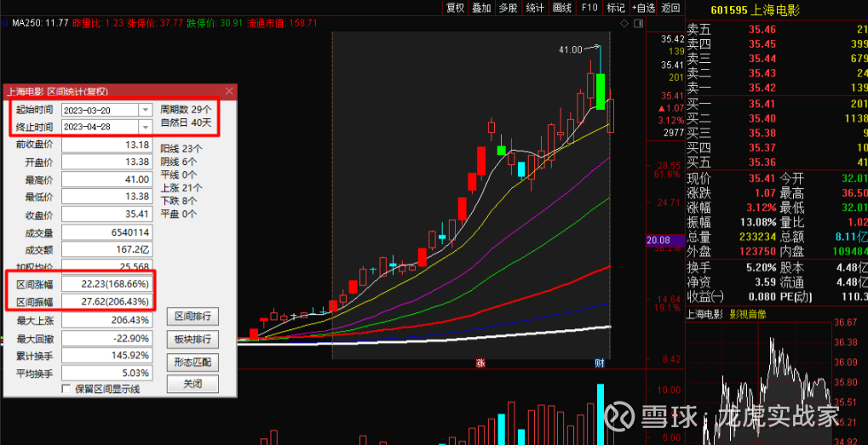The height and width of the screenshot is (445, 868).
Task: Click 涨停价: 37.77 label
Action: (155, 23)
